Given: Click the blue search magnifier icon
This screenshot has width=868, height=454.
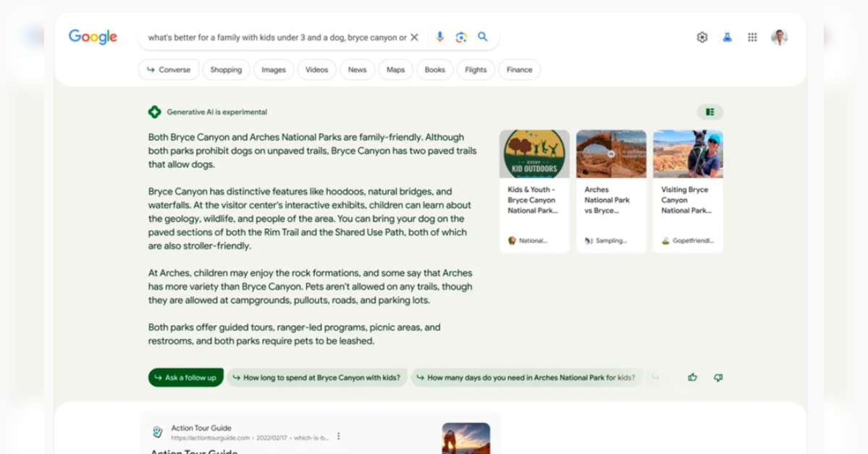Looking at the screenshot, I should point(483,37).
